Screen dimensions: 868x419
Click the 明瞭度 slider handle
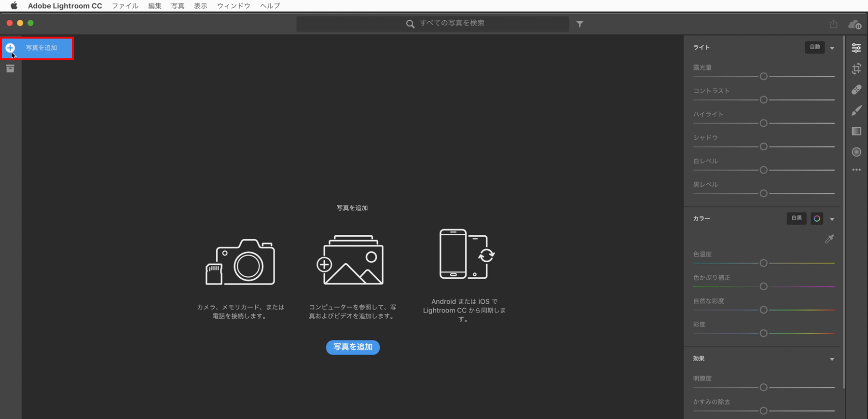[763, 387]
